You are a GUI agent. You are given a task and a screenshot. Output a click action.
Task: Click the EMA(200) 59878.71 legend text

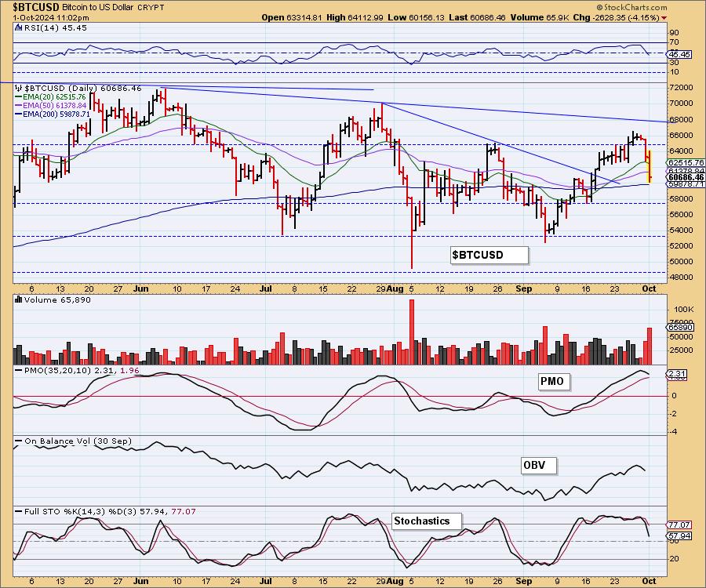tap(56, 114)
